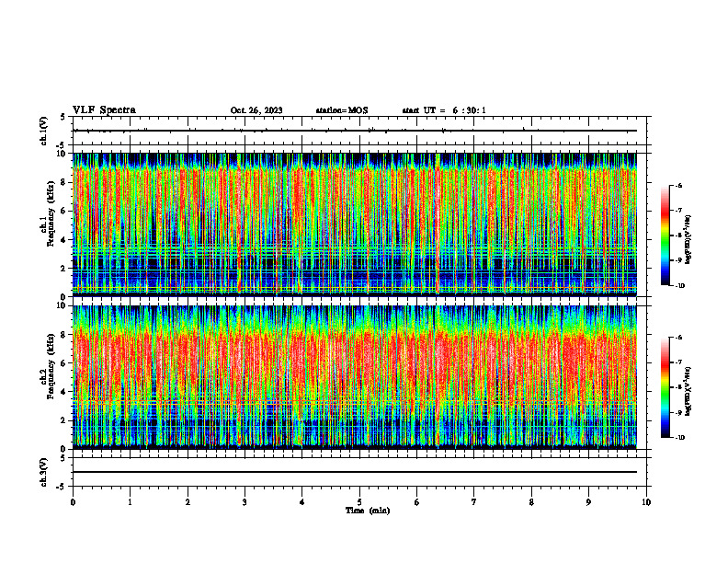Click the ch.2 colorbar's log PSD unit label
This screenshot has height=563, width=728.
click(x=688, y=391)
